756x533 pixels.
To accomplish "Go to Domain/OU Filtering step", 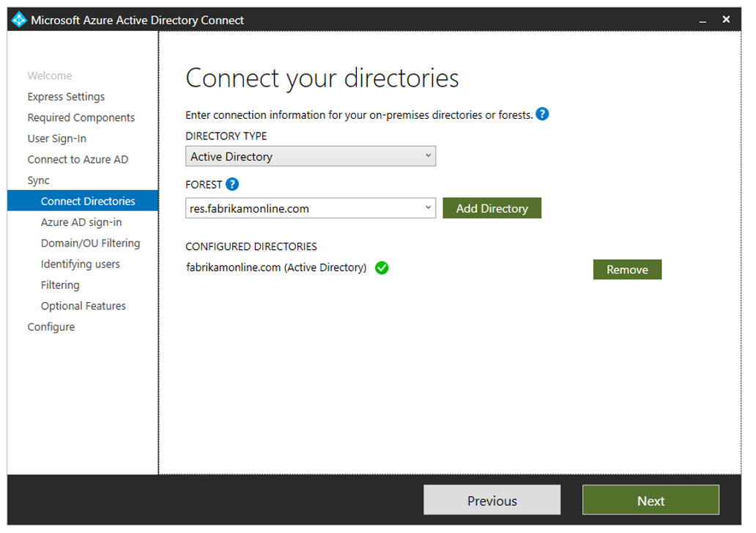I will coord(91,243).
